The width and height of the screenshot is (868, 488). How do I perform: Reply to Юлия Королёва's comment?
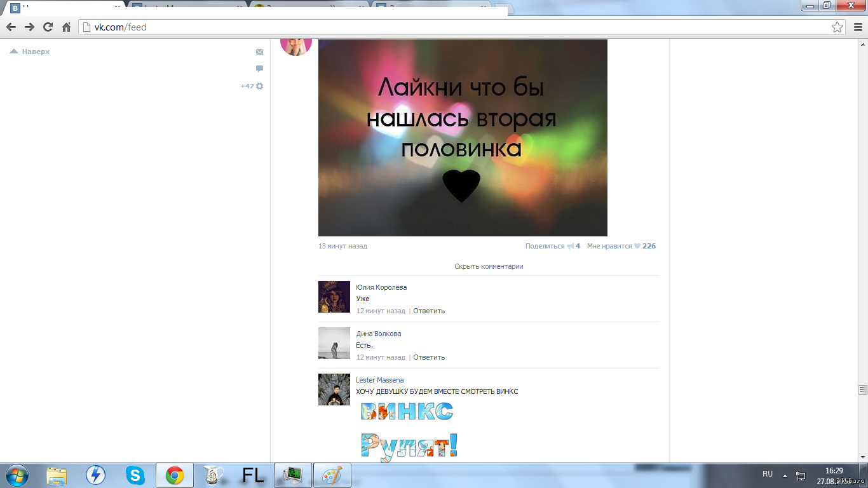(429, 311)
